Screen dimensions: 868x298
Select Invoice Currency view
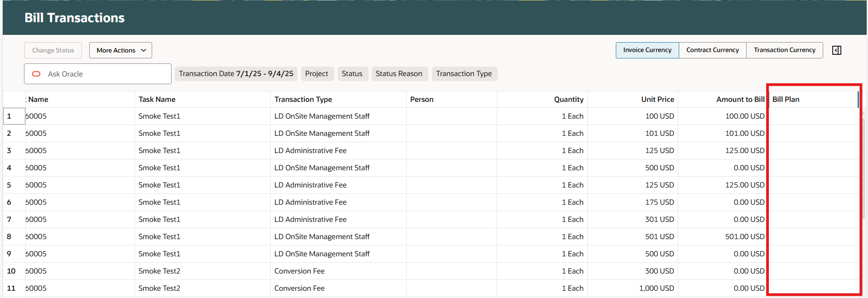pyautogui.click(x=647, y=50)
